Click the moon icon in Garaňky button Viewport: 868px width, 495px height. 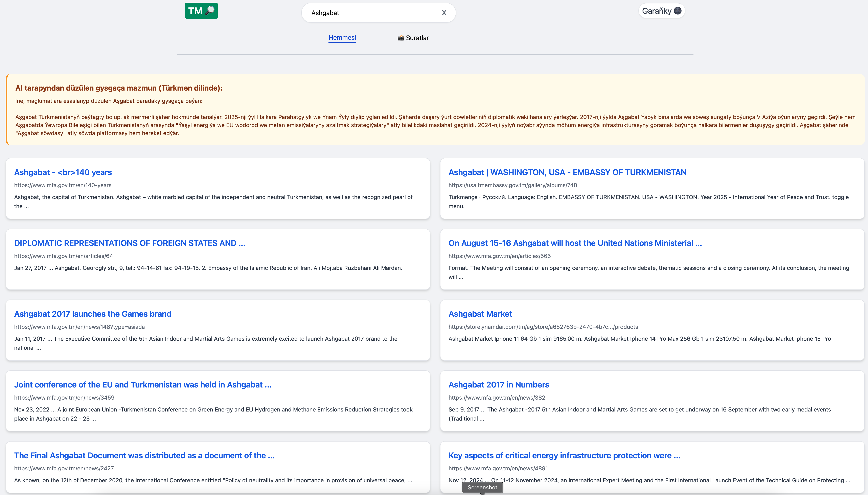tap(678, 11)
